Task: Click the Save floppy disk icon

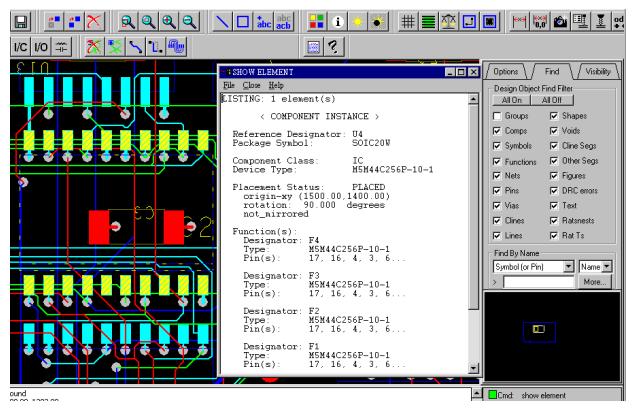Action: click(21, 22)
